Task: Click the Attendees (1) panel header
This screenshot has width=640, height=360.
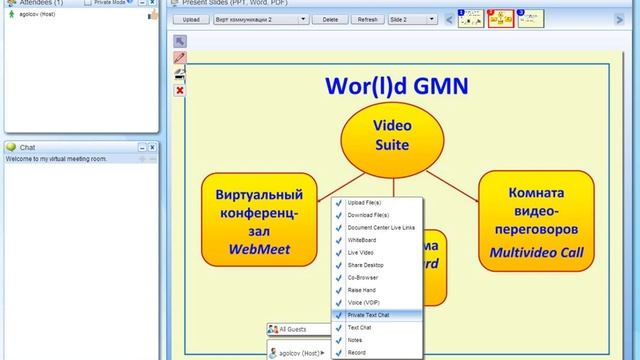Action: click(41, 2)
